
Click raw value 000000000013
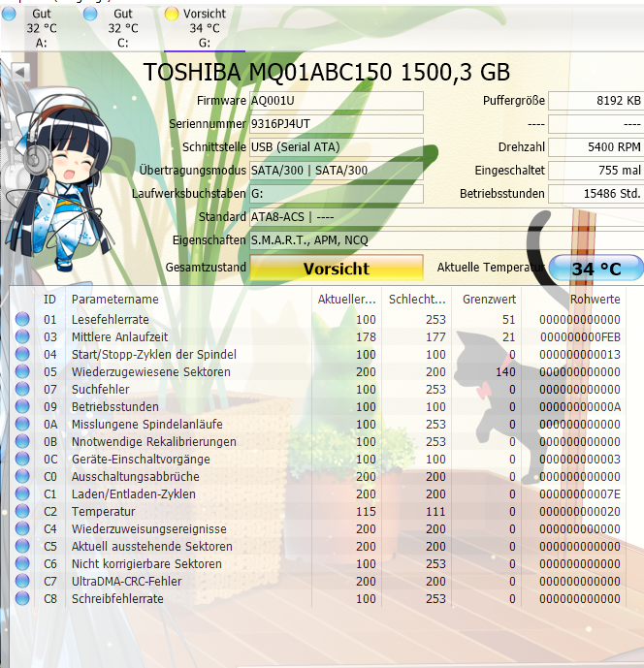pyautogui.click(x=580, y=355)
